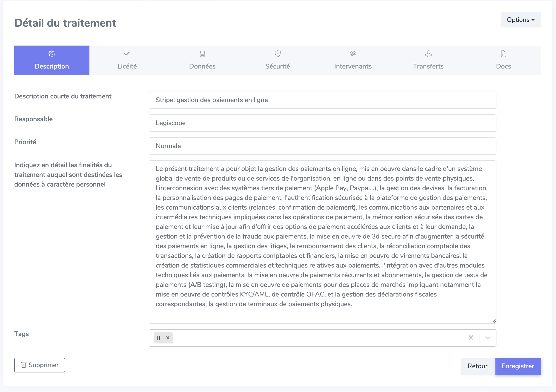Click the Description courte du traitement label
Image resolution: width=556 pixels, height=392 pixels.
[x=63, y=96]
